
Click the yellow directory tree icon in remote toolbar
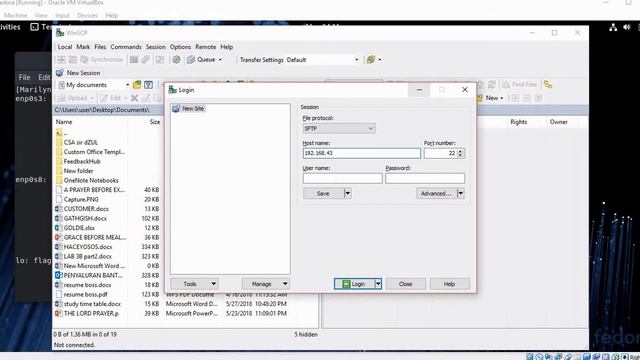click(548, 84)
